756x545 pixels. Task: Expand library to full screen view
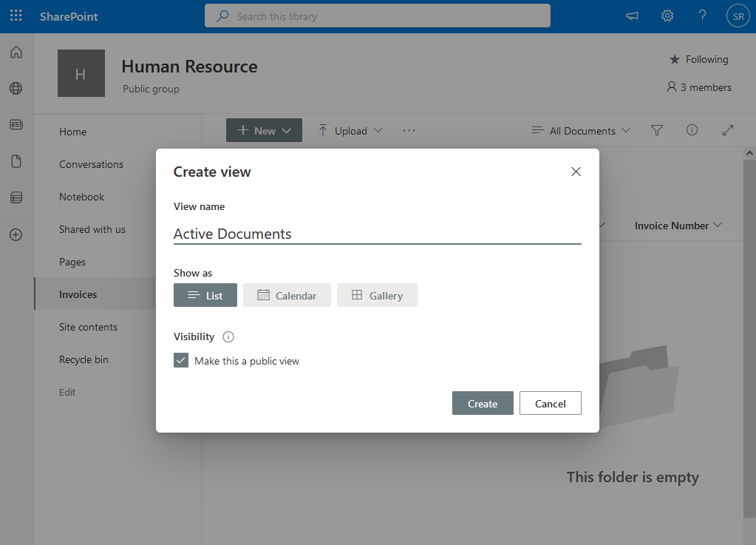[x=727, y=130]
